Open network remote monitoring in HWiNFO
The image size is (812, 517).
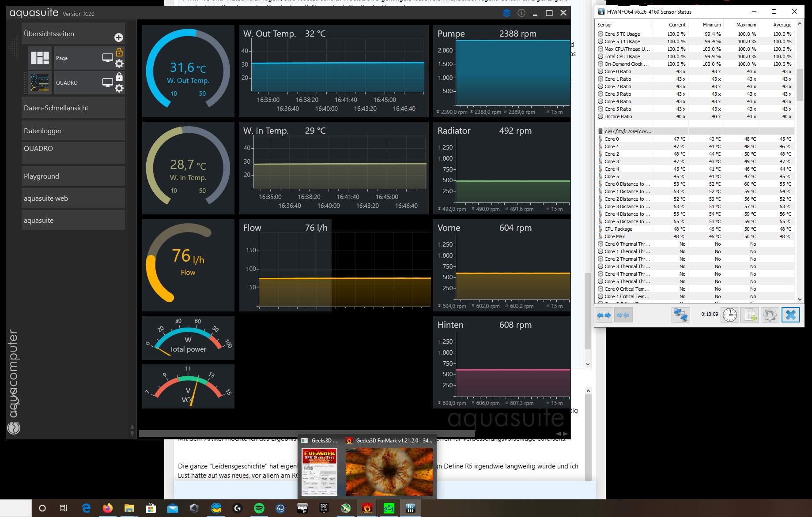680,315
